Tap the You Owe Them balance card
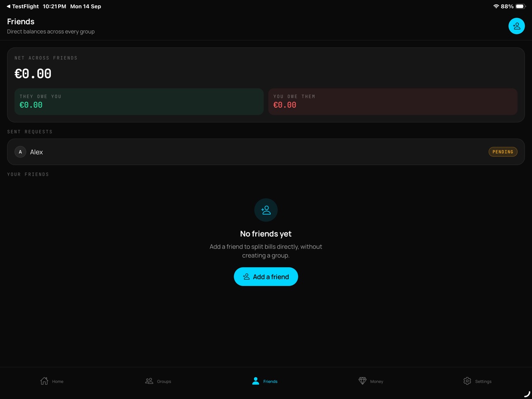 pos(393,102)
